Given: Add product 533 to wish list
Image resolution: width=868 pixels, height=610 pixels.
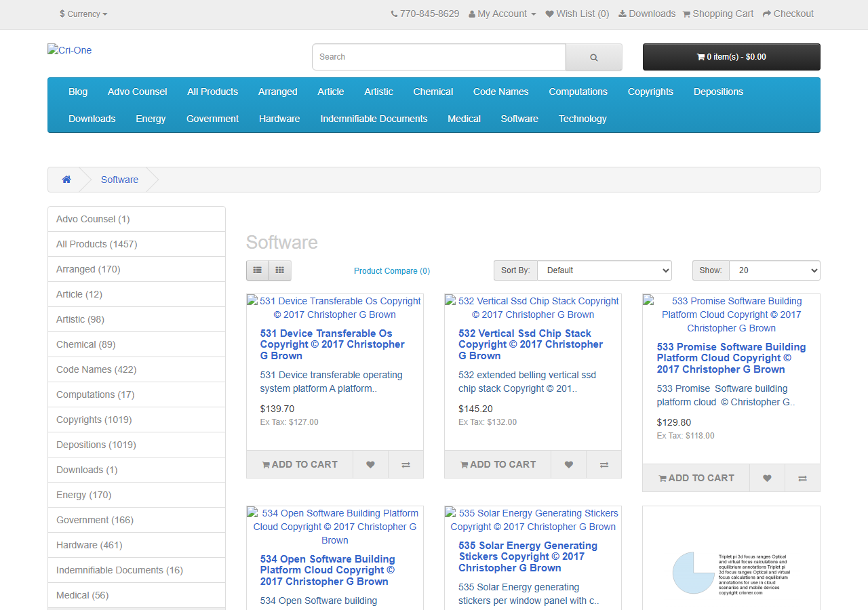Looking at the screenshot, I should [x=767, y=478].
